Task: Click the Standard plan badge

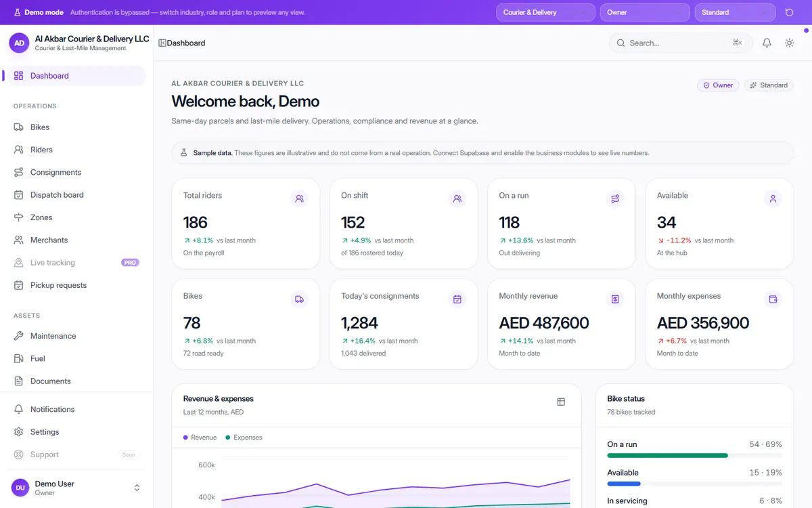Action: tap(769, 85)
